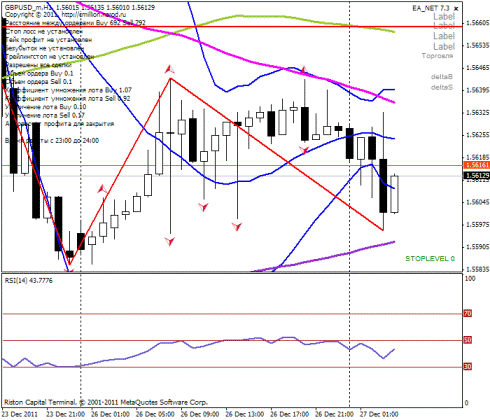Click the 'Тейк профит не установлен' line

[48, 40]
